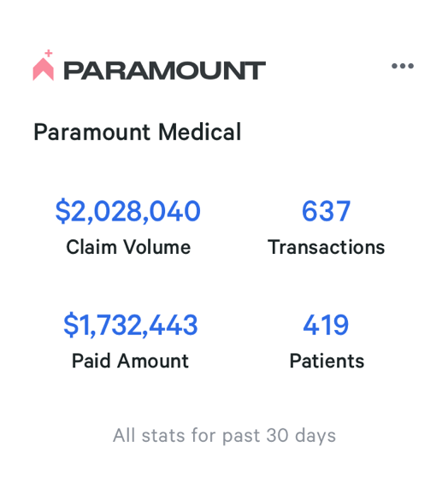Open the $2,028,040 claim volume figure
The height and width of the screenshot is (494, 448).
pyautogui.click(x=128, y=211)
